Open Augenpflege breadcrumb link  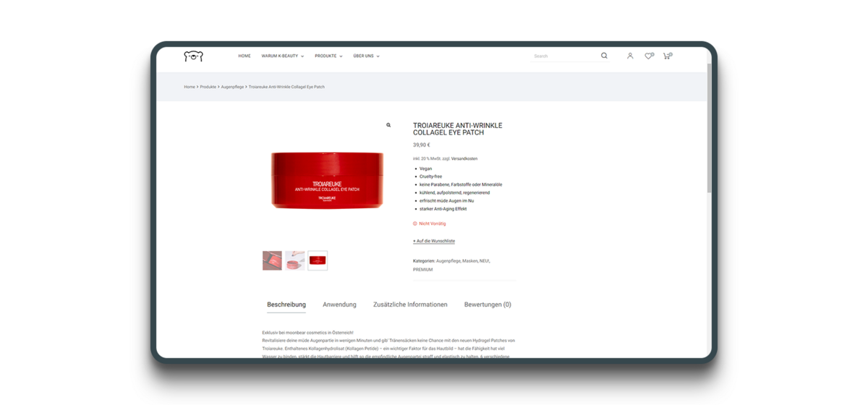click(x=232, y=87)
